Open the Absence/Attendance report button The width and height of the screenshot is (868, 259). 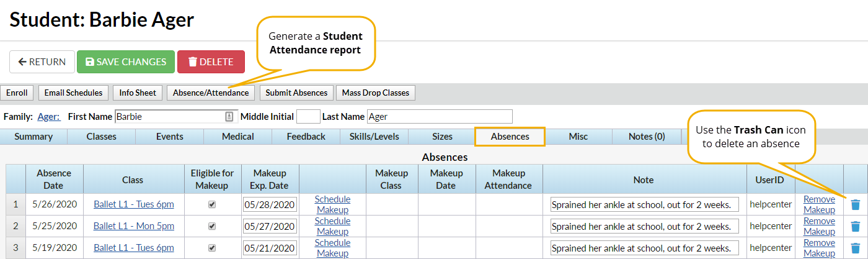coord(211,93)
